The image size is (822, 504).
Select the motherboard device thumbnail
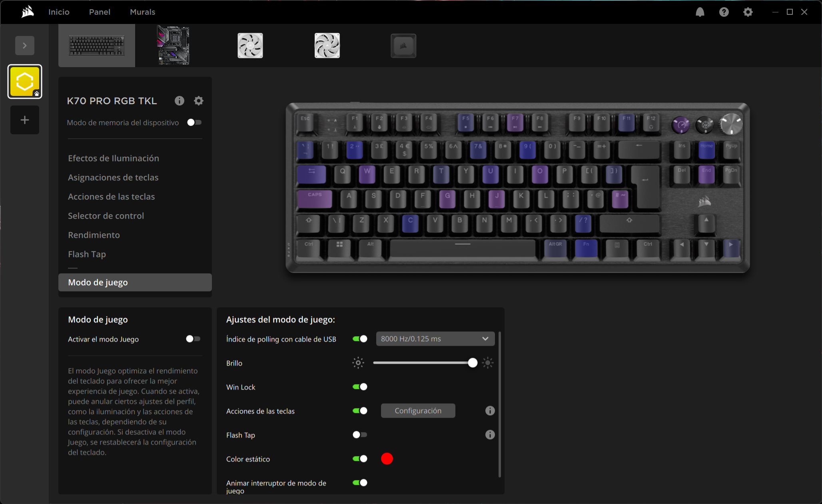pos(174,46)
